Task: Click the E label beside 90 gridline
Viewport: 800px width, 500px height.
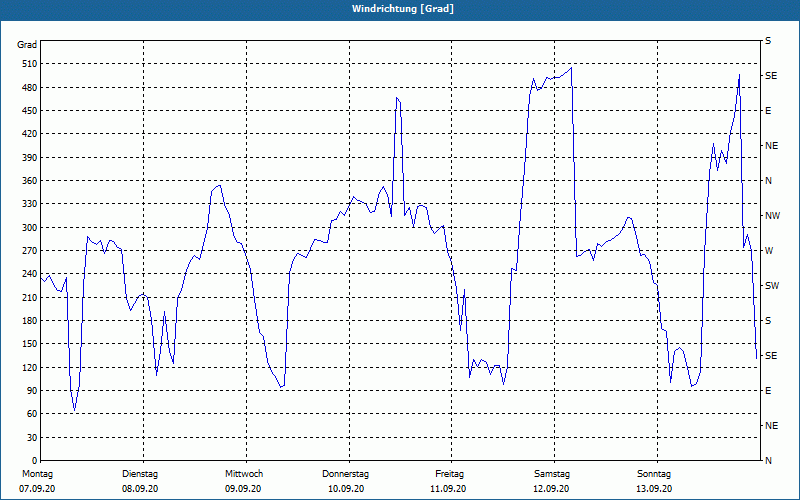Action: (768, 391)
